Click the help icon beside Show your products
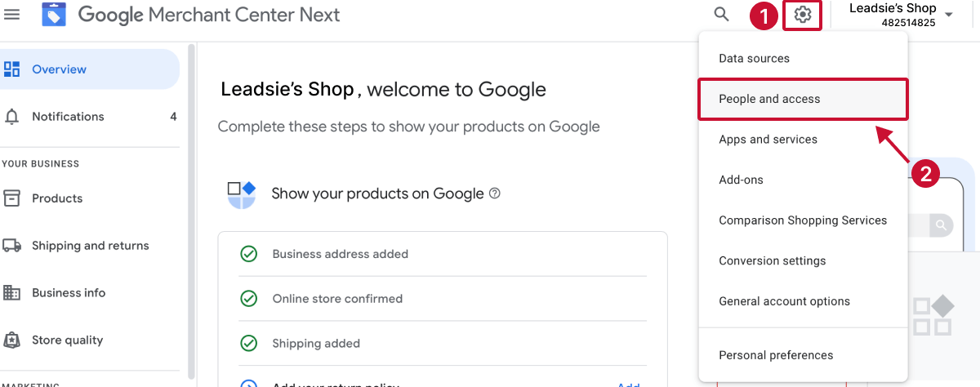 click(494, 194)
